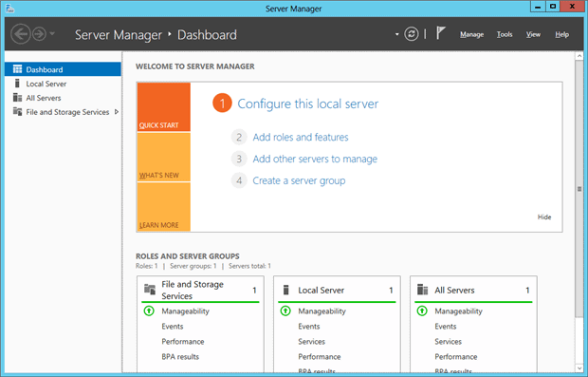The height and width of the screenshot is (377, 588).
Task: Select the QUICK START tile
Action: (x=163, y=107)
